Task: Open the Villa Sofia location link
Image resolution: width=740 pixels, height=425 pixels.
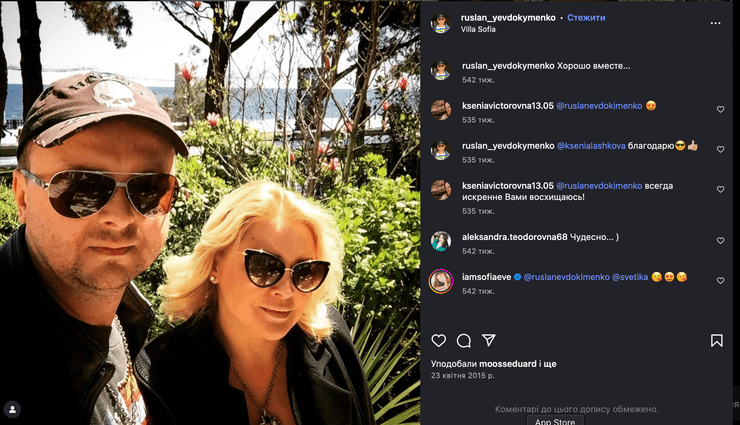Action: [x=478, y=29]
